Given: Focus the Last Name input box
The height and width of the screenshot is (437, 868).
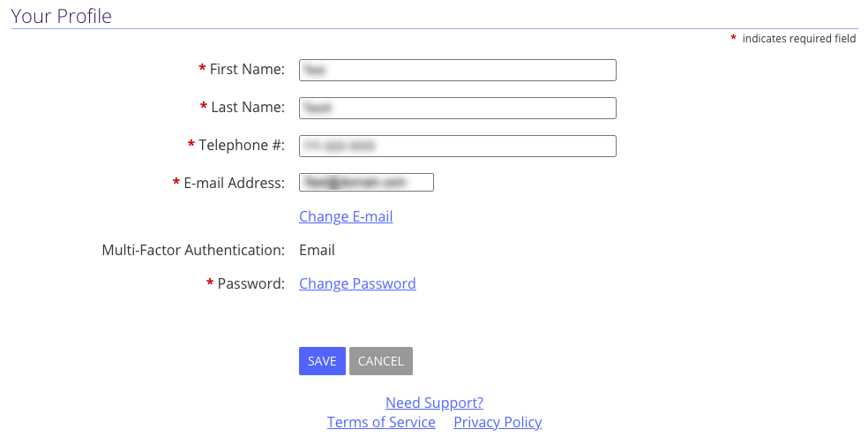Looking at the screenshot, I should [x=457, y=108].
